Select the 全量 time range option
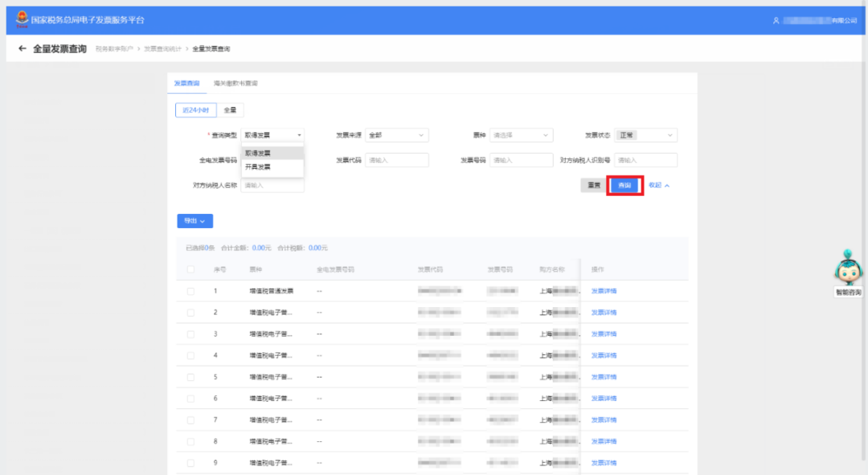This screenshot has height=475, width=868. tap(231, 110)
